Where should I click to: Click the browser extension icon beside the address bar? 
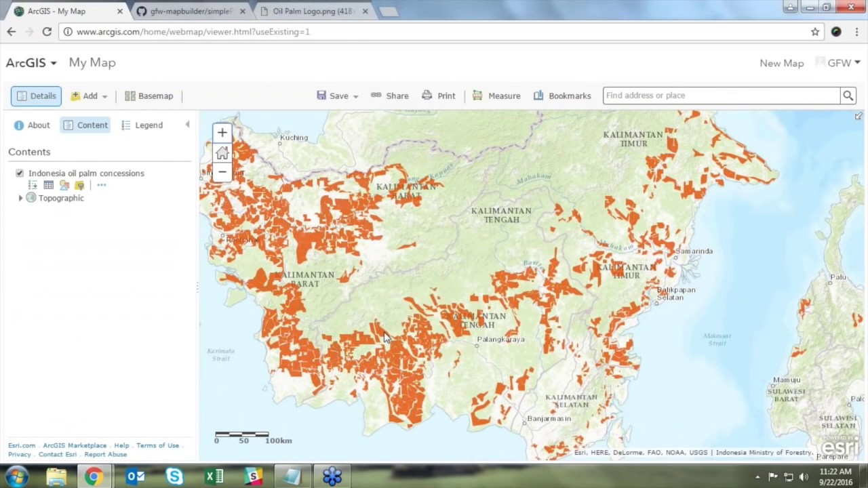(x=836, y=32)
